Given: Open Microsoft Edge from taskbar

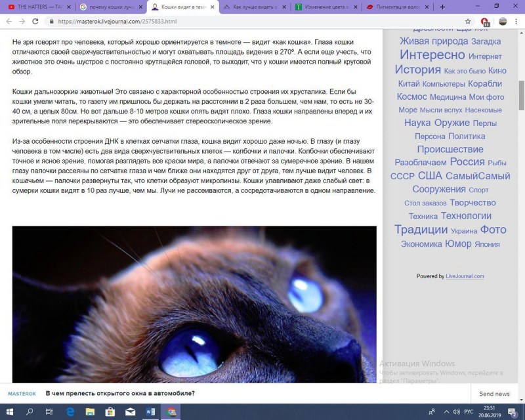Looking at the screenshot, I should [x=70, y=411].
